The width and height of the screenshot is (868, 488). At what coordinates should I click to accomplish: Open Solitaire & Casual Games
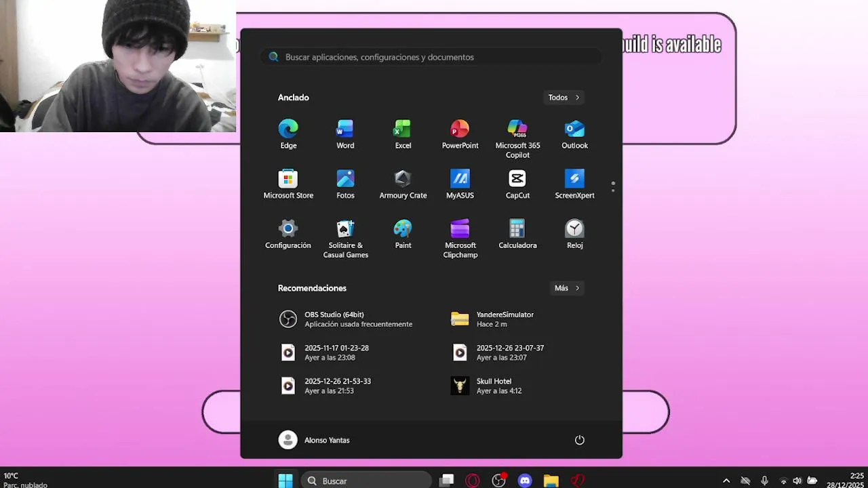345,239
